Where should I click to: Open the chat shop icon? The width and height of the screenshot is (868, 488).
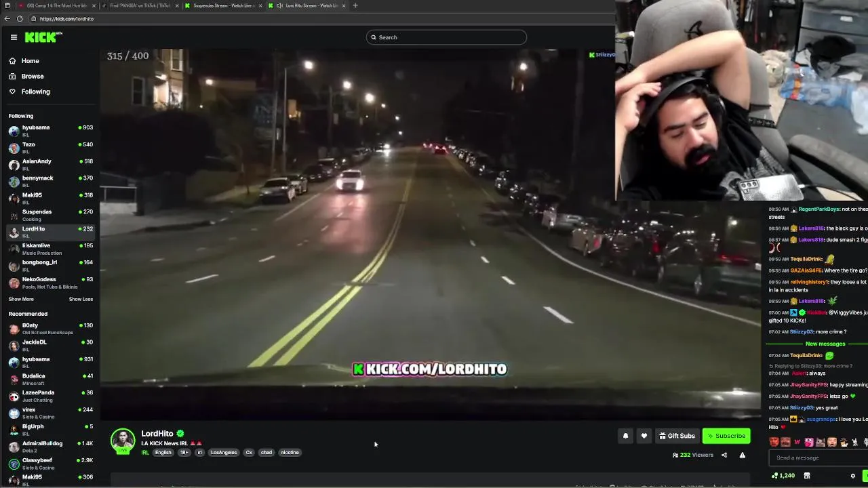pyautogui.click(x=807, y=476)
